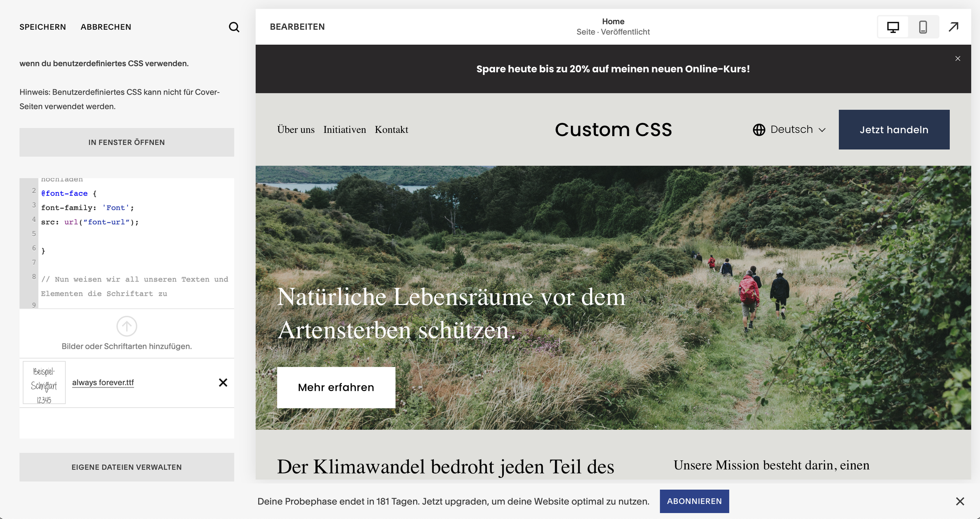
Task: Click ABBRECHEN to cancel
Action: (106, 27)
